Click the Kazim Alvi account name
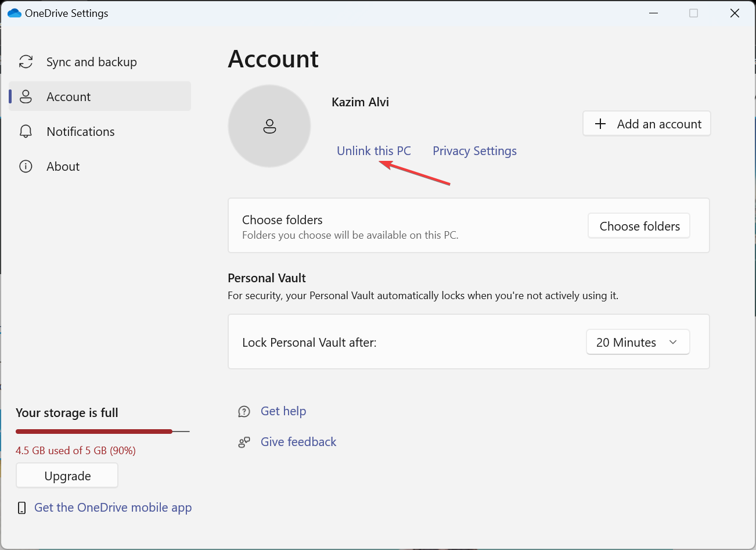The height and width of the screenshot is (550, 756). coord(360,102)
